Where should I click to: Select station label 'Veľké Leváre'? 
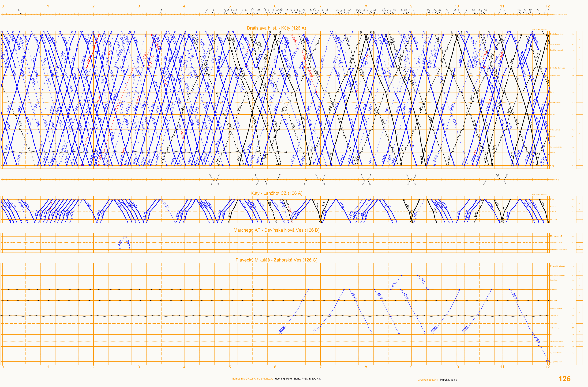555,130
